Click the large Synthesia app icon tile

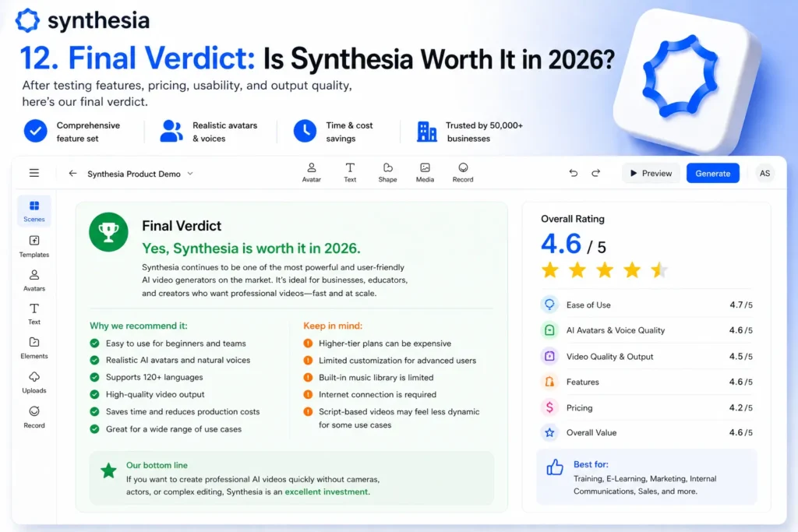point(687,80)
